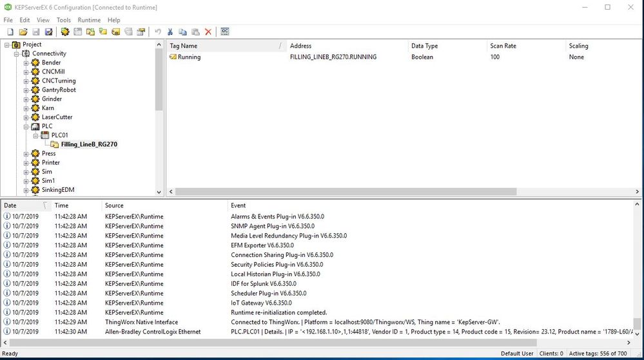Click tag list horizontal scrollbar right arrow
The image size is (644, 360).
tap(637, 192)
